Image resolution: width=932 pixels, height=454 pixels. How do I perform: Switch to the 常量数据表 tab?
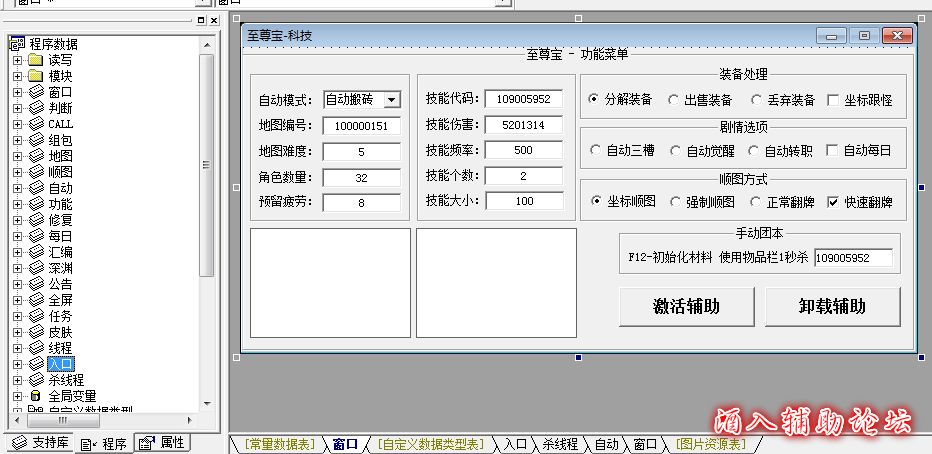pos(278,444)
